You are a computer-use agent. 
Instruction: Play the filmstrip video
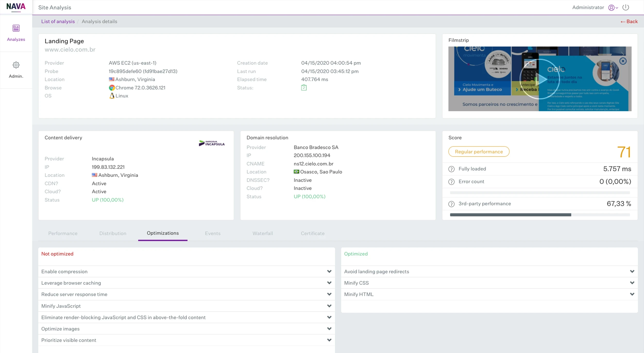tap(540, 79)
